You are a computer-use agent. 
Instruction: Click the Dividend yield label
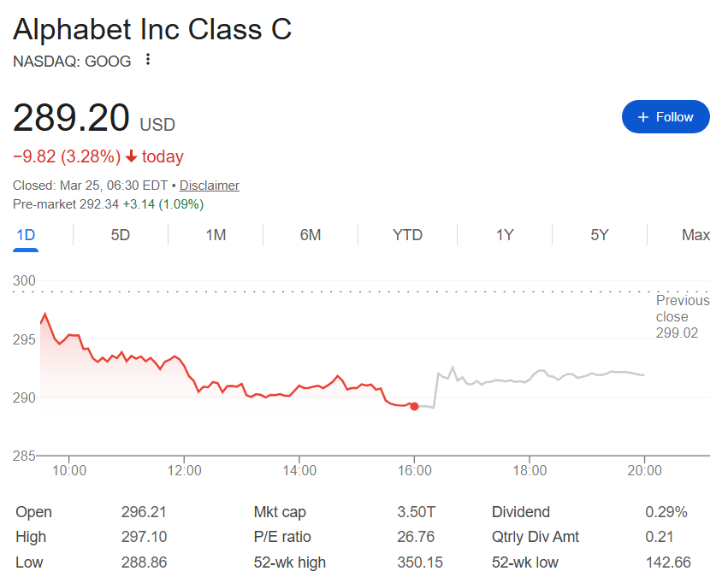pyautogui.click(x=522, y=512)
